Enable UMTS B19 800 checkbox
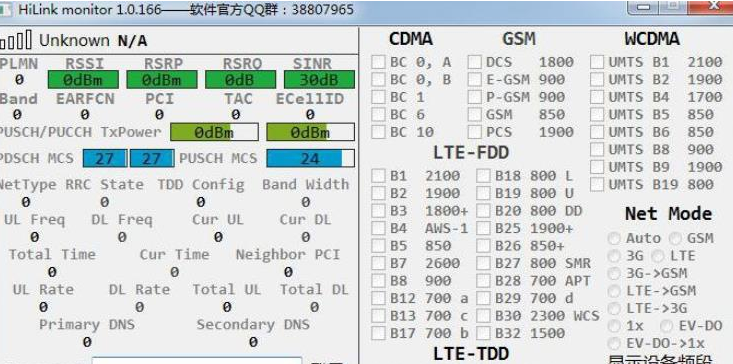The width and height of the screenshot is (733, 364). point(597,185)
